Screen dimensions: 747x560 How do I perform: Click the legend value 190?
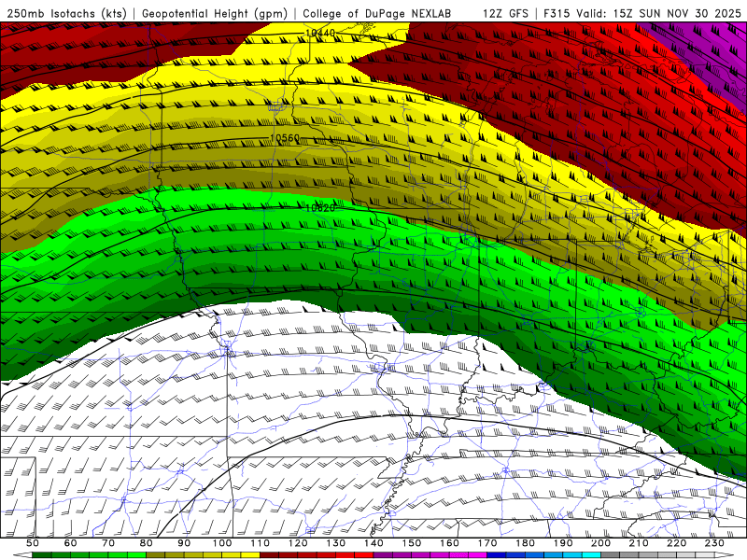click(563, 543)
